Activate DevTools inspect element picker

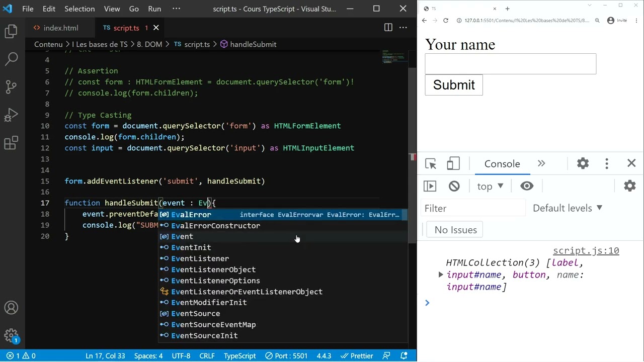pyautogui.click(x=431, y=164)
